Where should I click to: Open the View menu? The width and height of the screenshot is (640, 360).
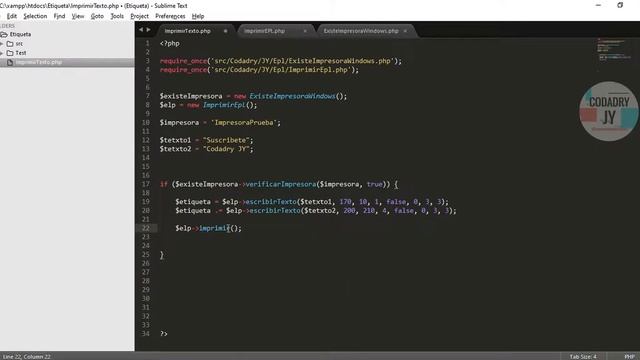pyautogui.click(x=78, y=16)
